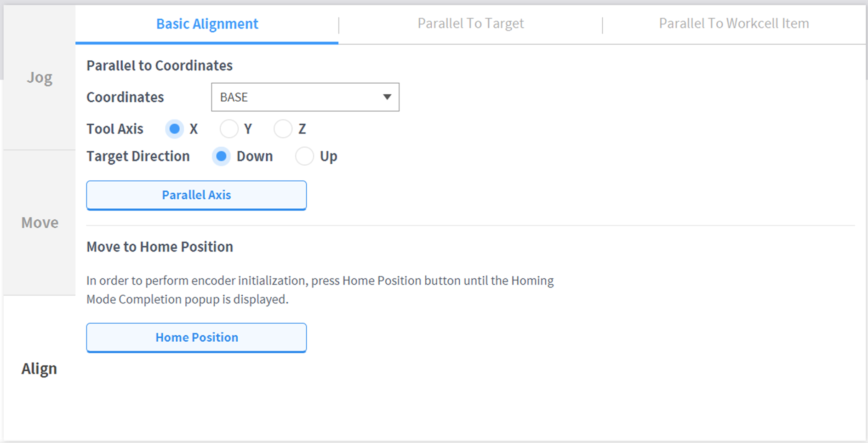868x443 pixels.
Task: Click the Tool Axis label
Action: pyautogui.click(x=115, y=129)
